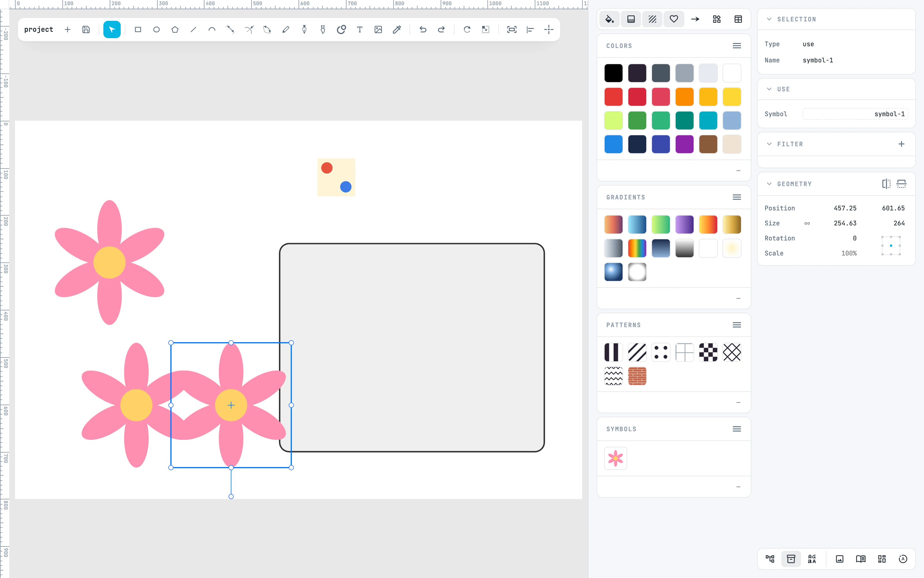Select the Polygon tool
Image resolution: width=924 pixels, height=578 pixels.
[x=175, y=29]
